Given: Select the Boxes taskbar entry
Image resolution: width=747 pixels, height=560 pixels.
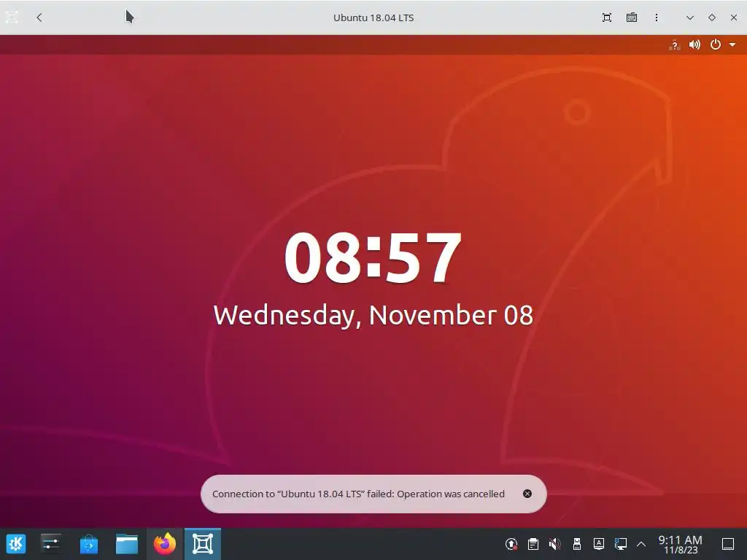Looking at the screenshot, I should click(203, 544).
